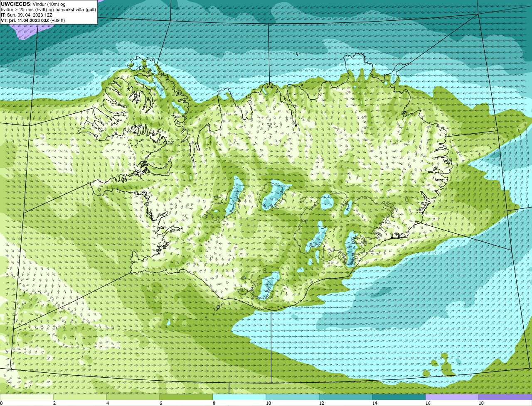
Task: Click the "18" label on the colour scale
Action: coord(481,403)
